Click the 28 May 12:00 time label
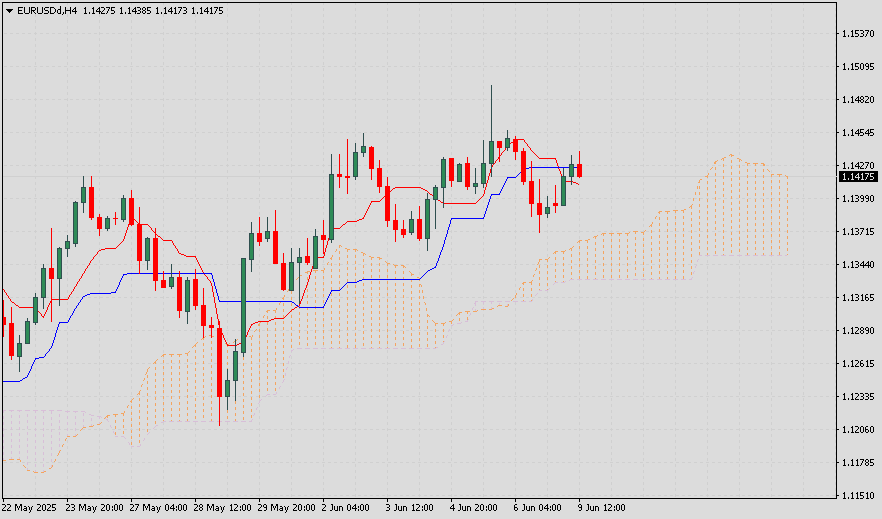The height and width of the screenshot is (519, 882). tap(223, 508)
